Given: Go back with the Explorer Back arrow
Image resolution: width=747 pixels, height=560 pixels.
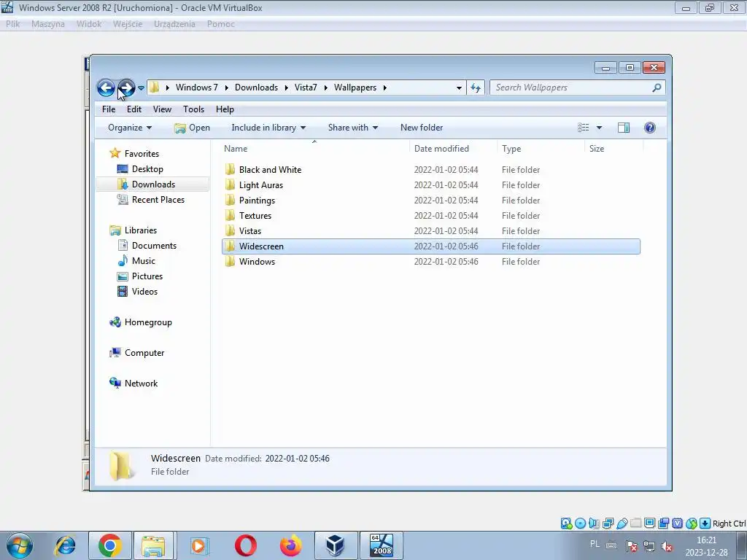Looking at the screenshot, I should (106, 87).
